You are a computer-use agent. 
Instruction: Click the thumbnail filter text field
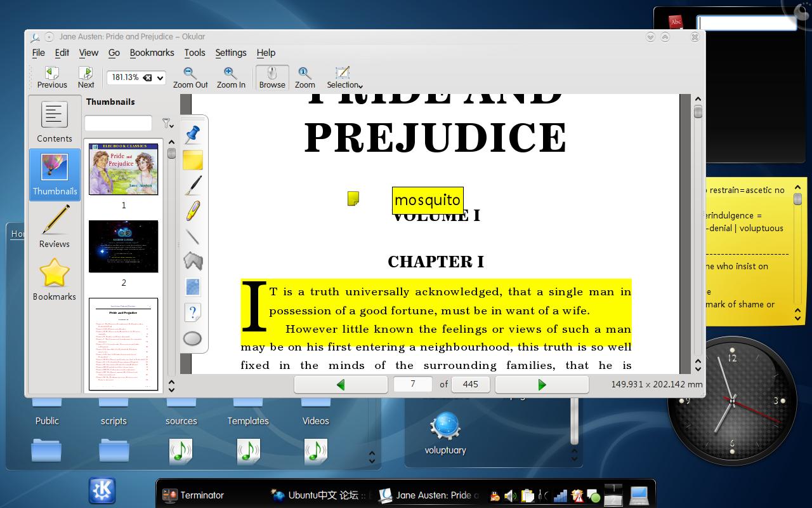pyautogui.click(x=118, y=123)
